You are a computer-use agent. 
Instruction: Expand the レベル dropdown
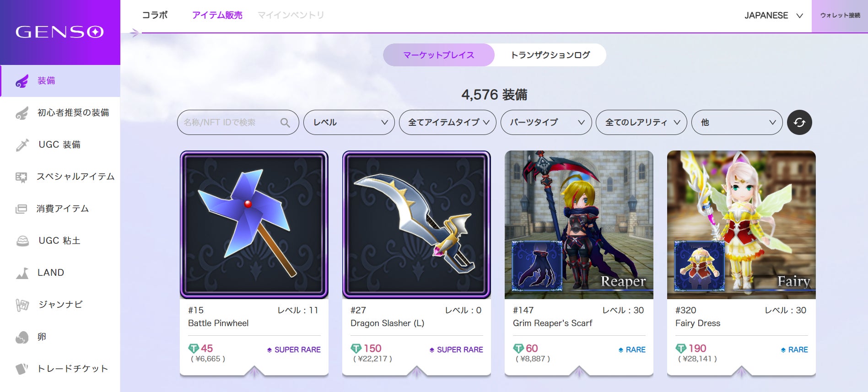click(349, 122)
